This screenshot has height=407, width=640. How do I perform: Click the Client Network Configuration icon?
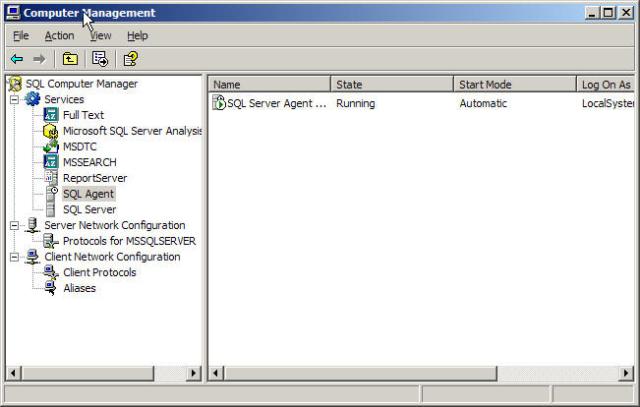pos(32,257)
